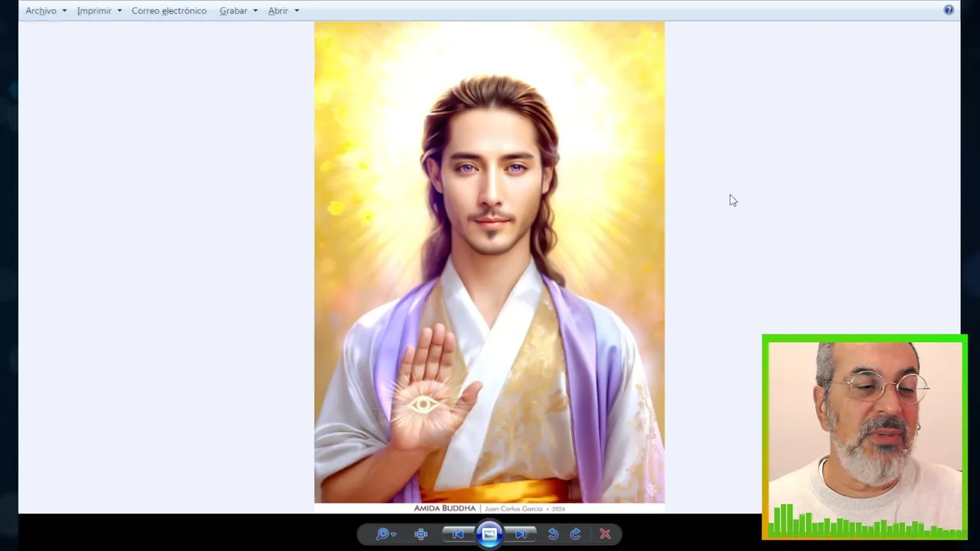
Task: Start the slideshow with the center button
Action: 489,534
